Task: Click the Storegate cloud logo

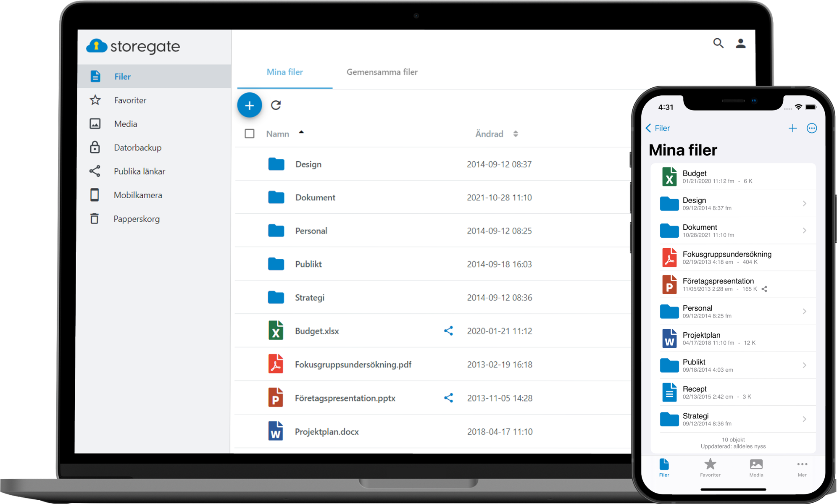Action: (x=133, y=46)
